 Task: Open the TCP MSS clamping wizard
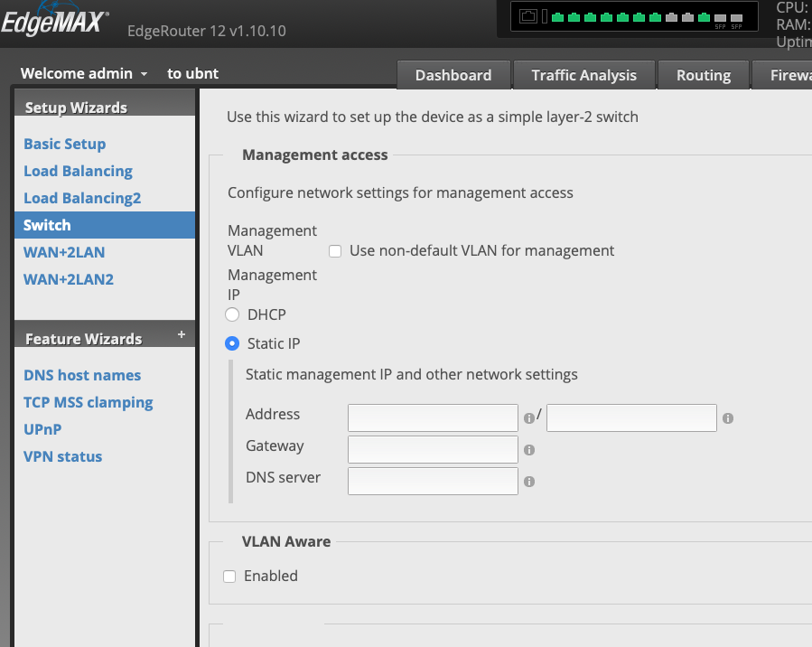(88, 402)
